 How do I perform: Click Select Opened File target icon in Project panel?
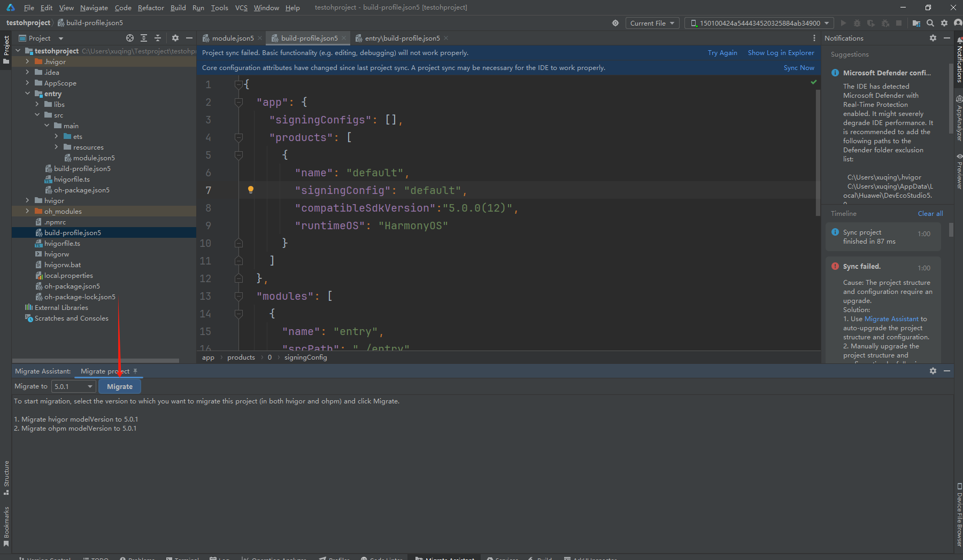coord(130,38)
